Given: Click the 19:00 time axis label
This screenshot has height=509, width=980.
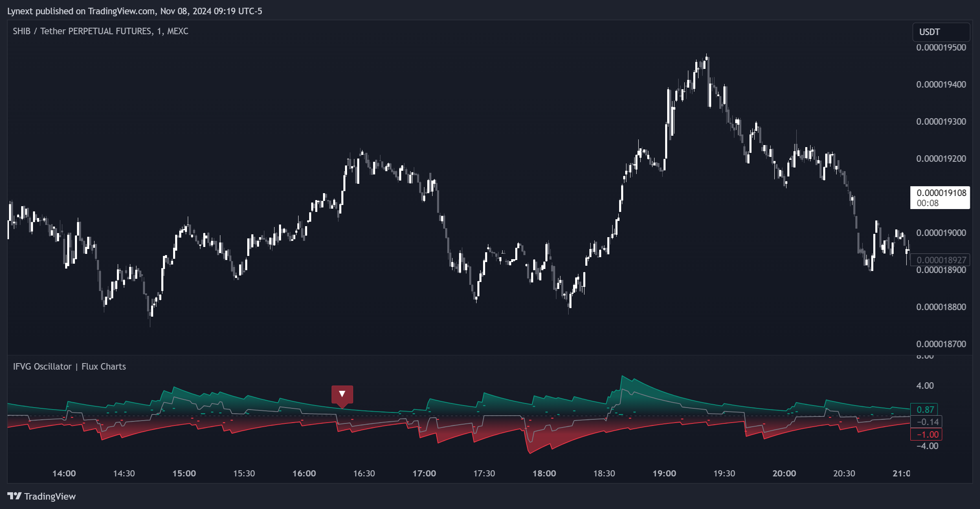Looking at the screenshot, I should point(664,474).
